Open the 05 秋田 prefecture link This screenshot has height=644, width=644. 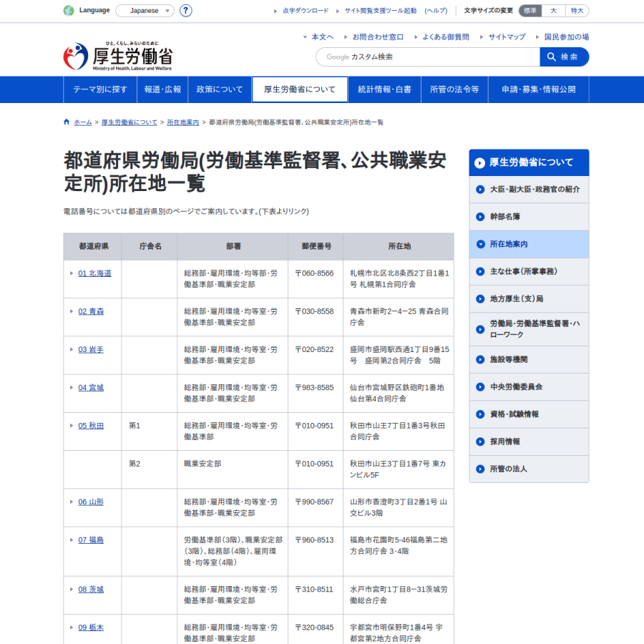point(91,426)
